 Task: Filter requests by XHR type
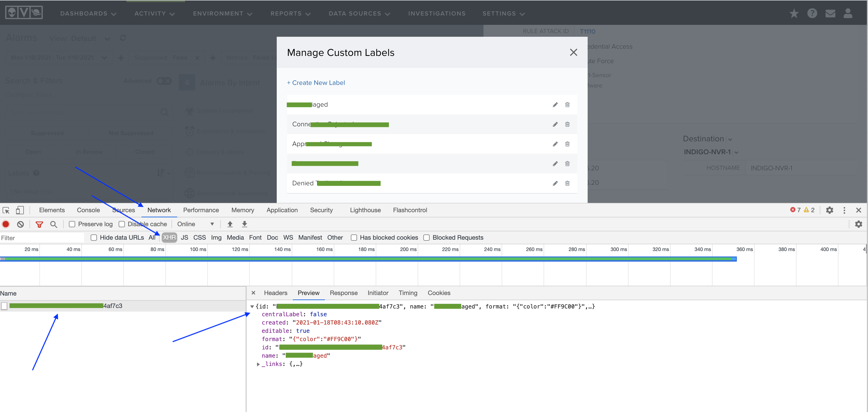[x=169, y=238]
